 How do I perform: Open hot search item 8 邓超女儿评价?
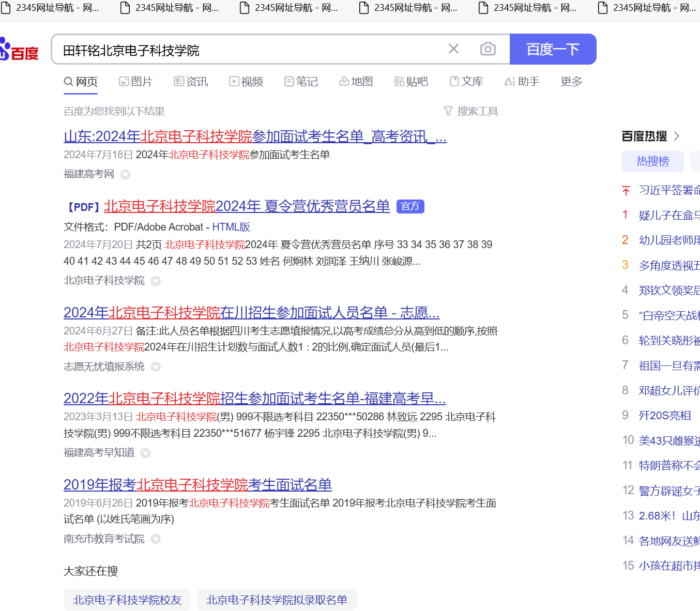click(669, 390)
